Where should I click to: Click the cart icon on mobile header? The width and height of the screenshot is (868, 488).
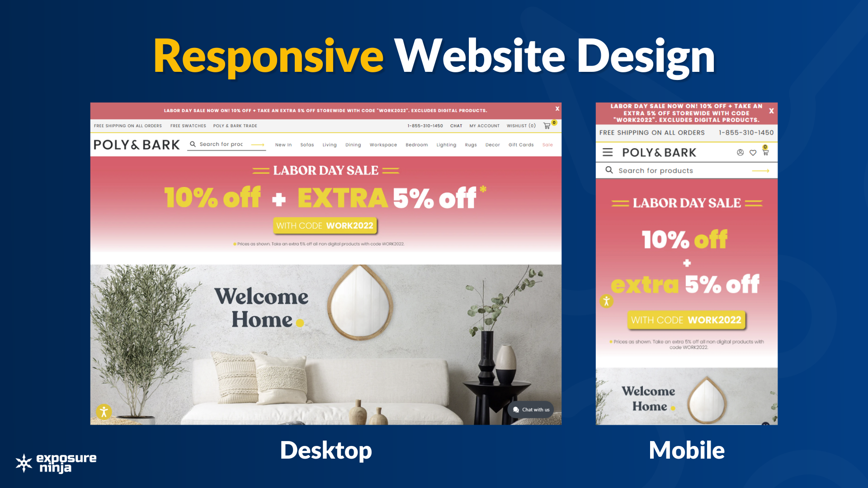(x=766, y=153)
